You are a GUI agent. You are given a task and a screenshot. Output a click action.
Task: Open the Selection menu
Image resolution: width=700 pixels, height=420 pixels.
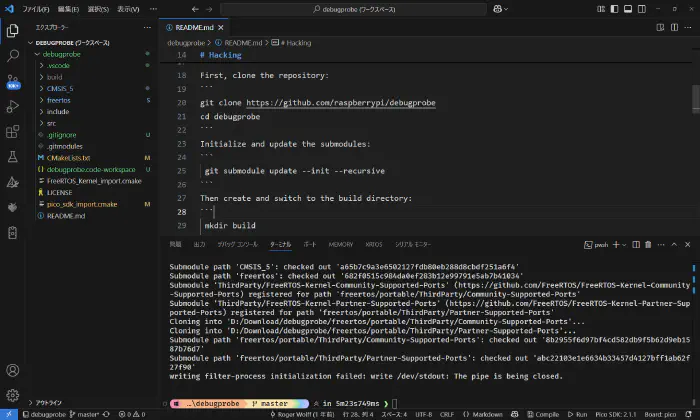coord(98,9)
